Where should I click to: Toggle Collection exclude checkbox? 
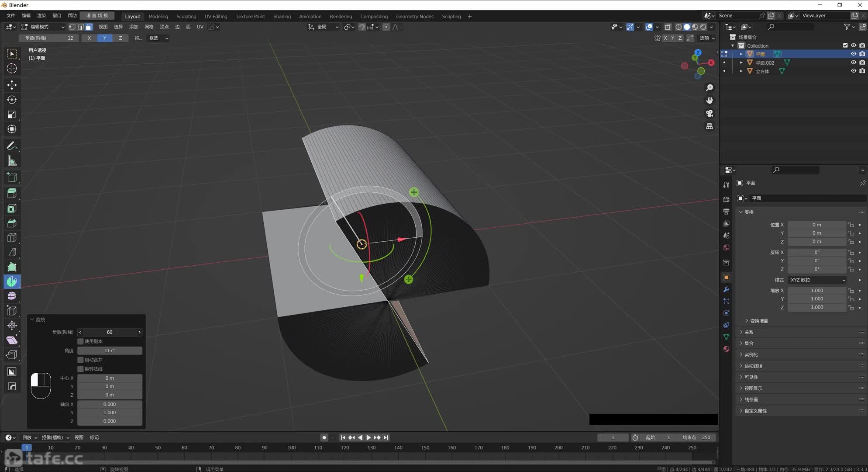pos(845,45)
